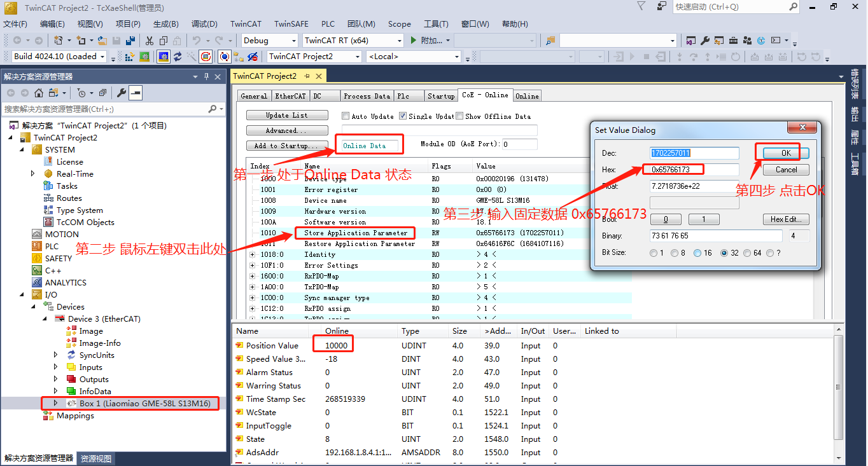Screen dimensions: 868x466
Task: Select Bit Size 16 radio button
Action: point(698,253)
